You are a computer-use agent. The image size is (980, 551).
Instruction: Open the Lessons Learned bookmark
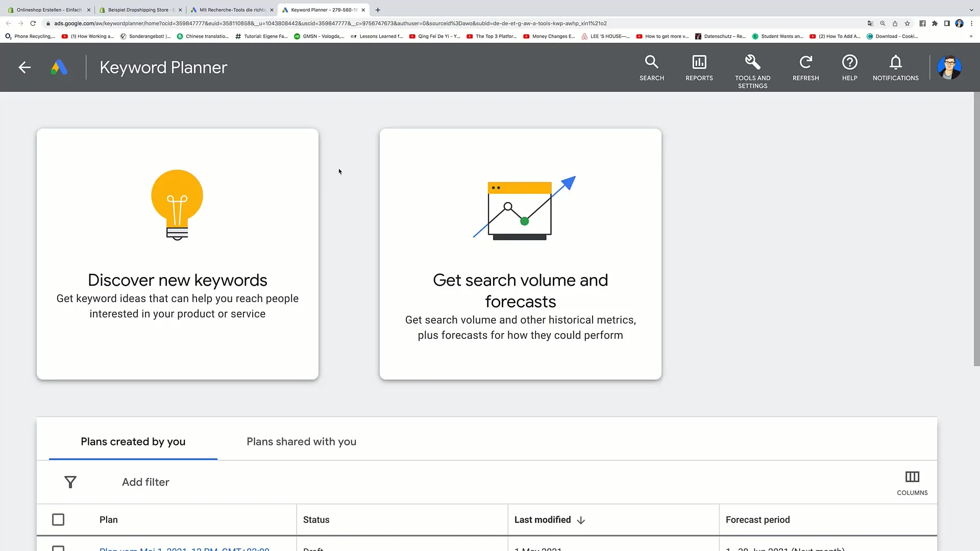(x=377, y=36)
